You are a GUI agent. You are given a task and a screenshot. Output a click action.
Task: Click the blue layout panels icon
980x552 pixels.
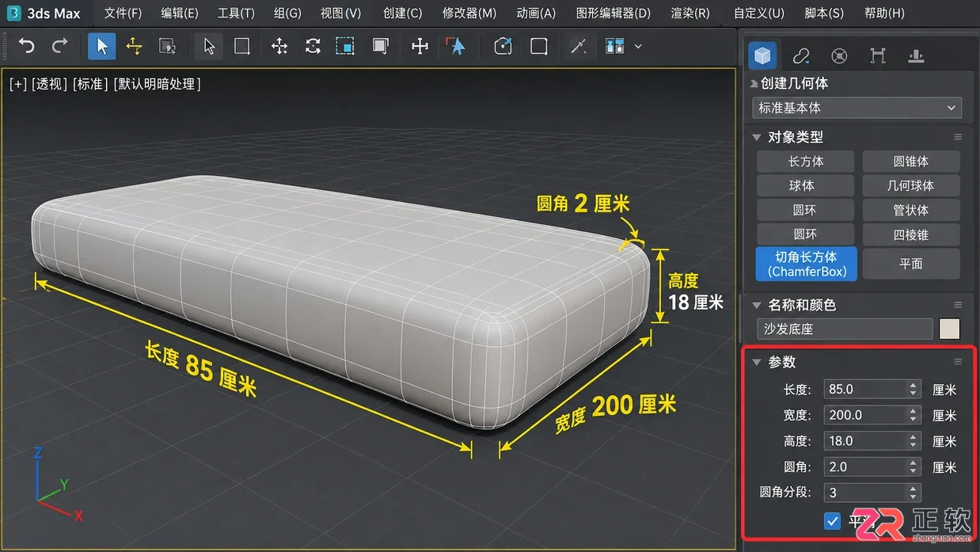615,46
